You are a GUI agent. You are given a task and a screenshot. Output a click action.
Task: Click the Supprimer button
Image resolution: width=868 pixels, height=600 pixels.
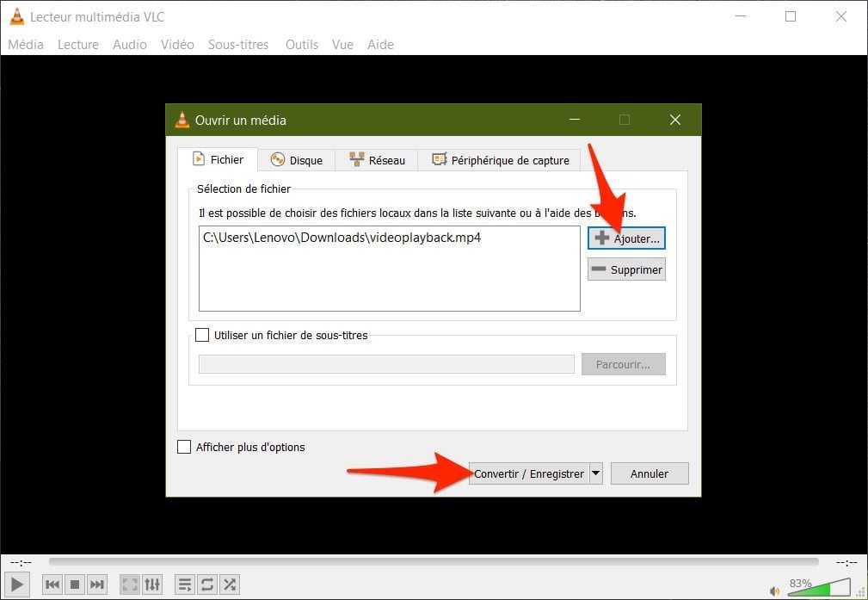[626, 269]
